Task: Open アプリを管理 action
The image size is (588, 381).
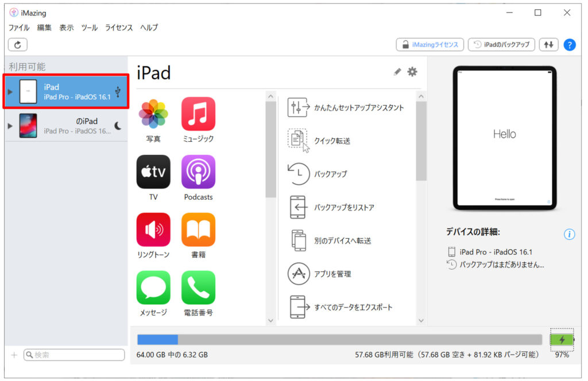Action: point(319,274)
